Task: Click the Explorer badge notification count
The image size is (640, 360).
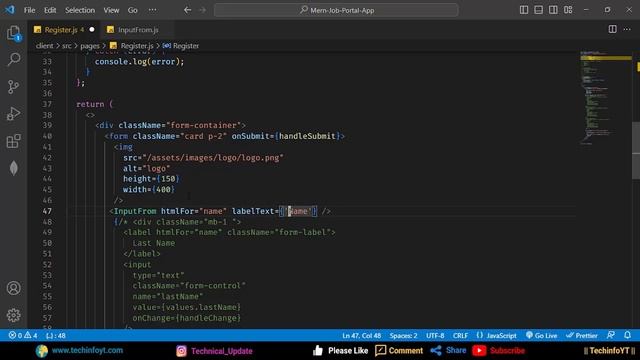Action: 18,38
